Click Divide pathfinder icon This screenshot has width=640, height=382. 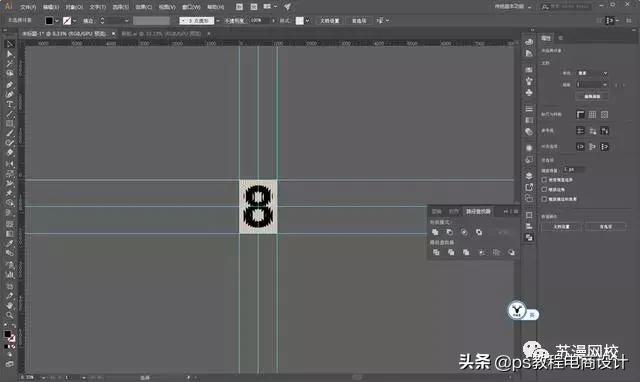tap(436, 252)
